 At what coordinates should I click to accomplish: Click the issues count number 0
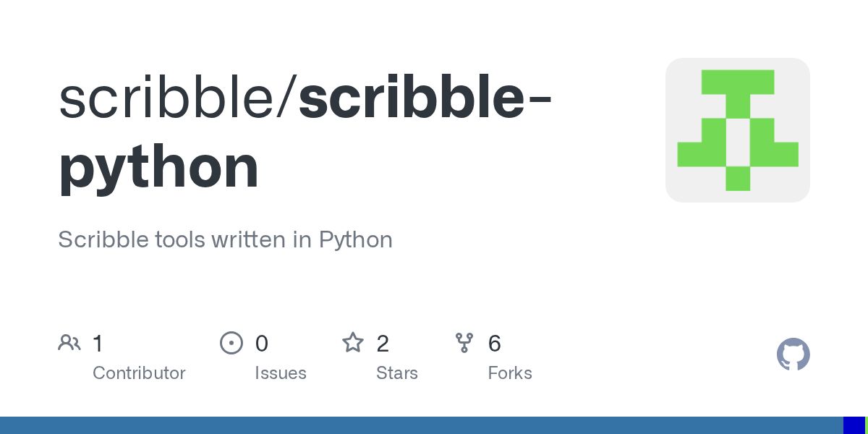click(x=262, y=344)
